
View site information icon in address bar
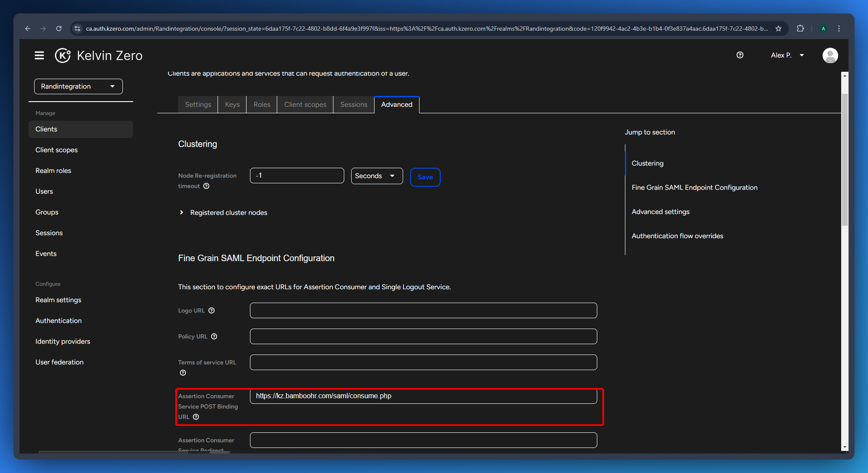(x=77, y=29)
